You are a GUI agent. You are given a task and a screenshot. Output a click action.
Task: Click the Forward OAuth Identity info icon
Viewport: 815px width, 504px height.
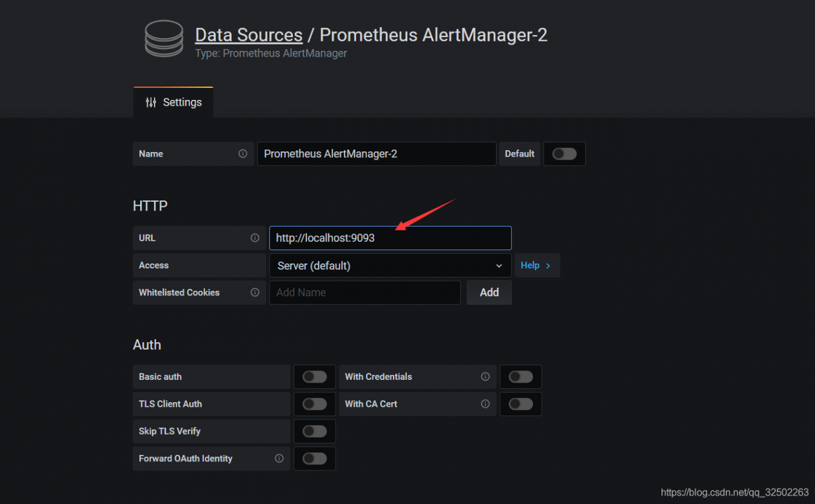279,458
